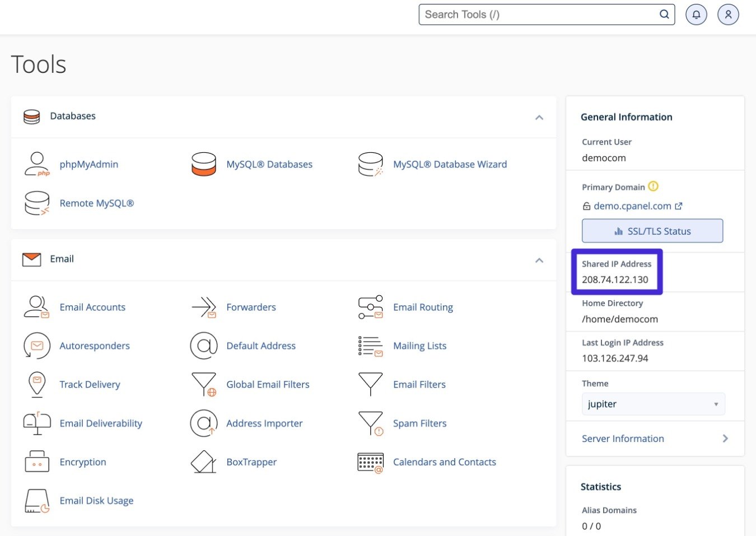Click the Calendars and Contacts icon
The height and width of the screenshot is (536, 756).
[x=370, y=462]
